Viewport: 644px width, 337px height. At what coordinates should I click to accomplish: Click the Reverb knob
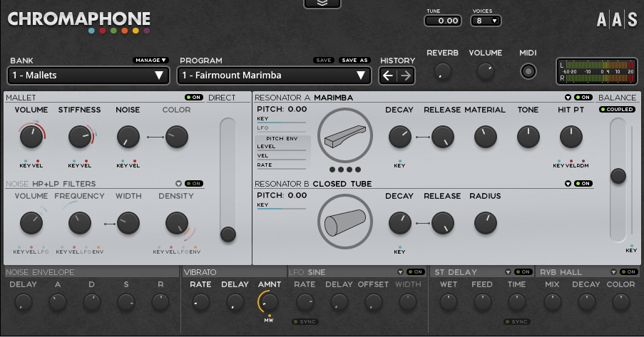(442, 71)
